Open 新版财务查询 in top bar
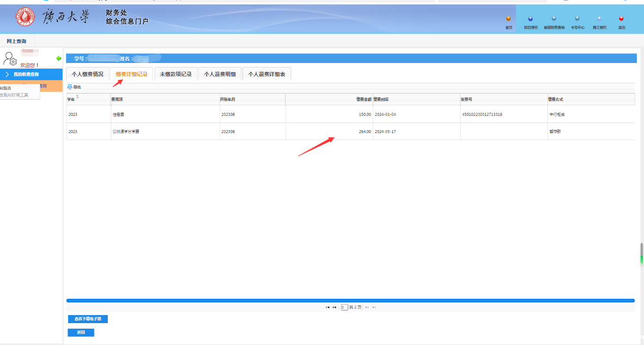644x345 pixels. 554,19
